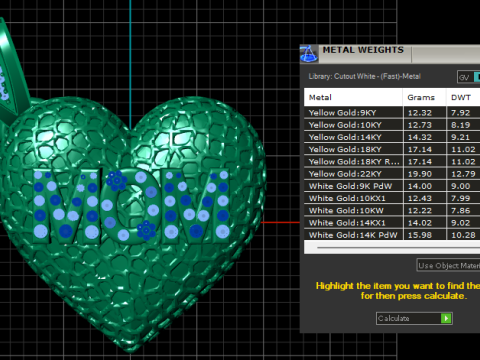Click the Metal column header
This screenshot has width=480, height=360.
point(353,97)
